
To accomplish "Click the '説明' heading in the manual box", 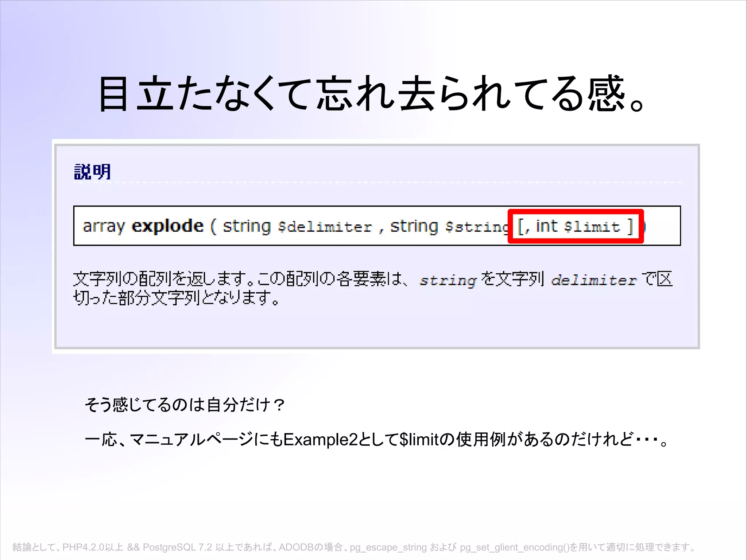I will click(x=92, y=171).
